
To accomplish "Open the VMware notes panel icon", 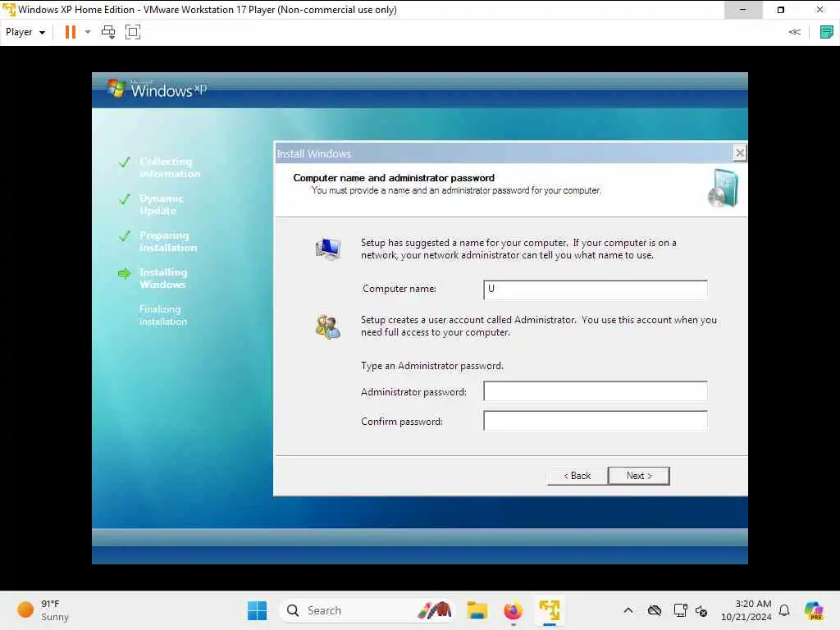I will pos(827,32).
